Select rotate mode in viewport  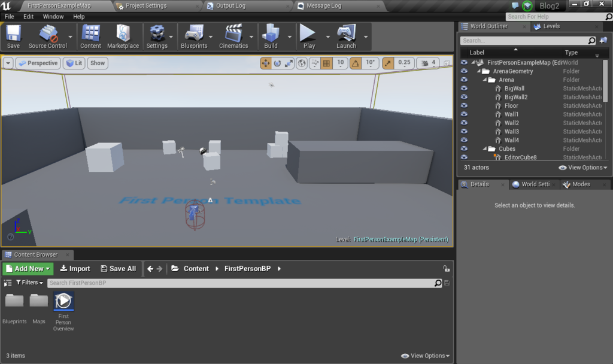277,63
